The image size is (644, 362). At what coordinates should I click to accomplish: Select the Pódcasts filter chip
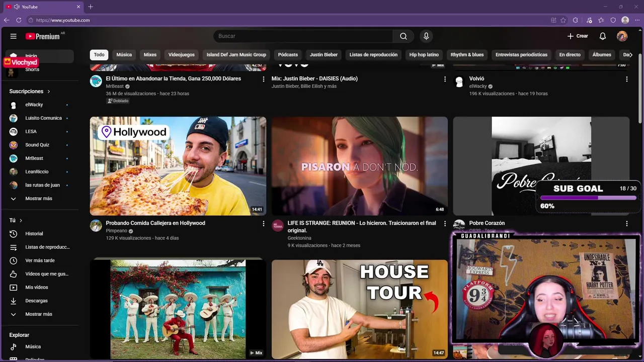point(288,55)
